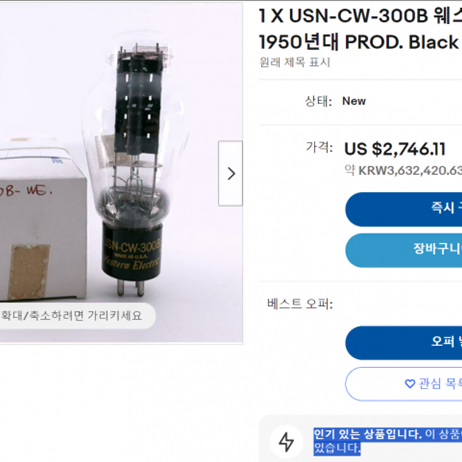Click the 베스트 오퍼: label
Screen dimensions: 462x462
(x=300, y=304)
